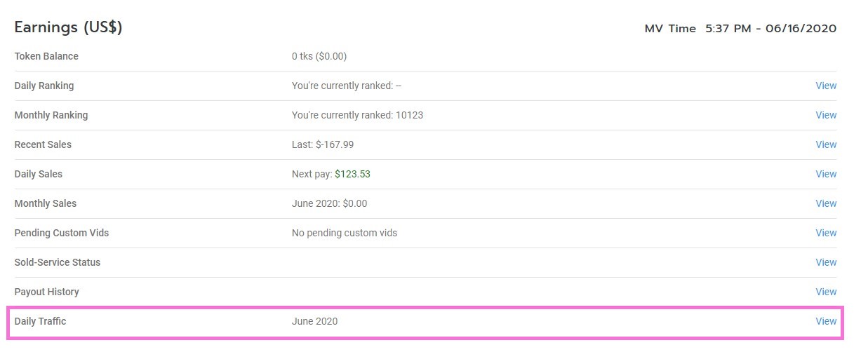Open the View link for Daily Ranking

point(826,86)
